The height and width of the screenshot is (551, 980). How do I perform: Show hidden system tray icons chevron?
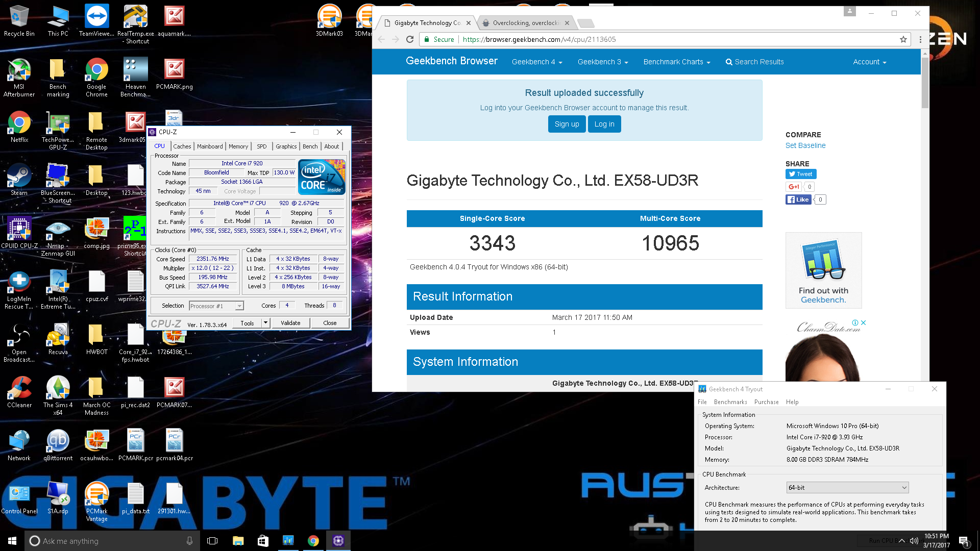(902, 541)
